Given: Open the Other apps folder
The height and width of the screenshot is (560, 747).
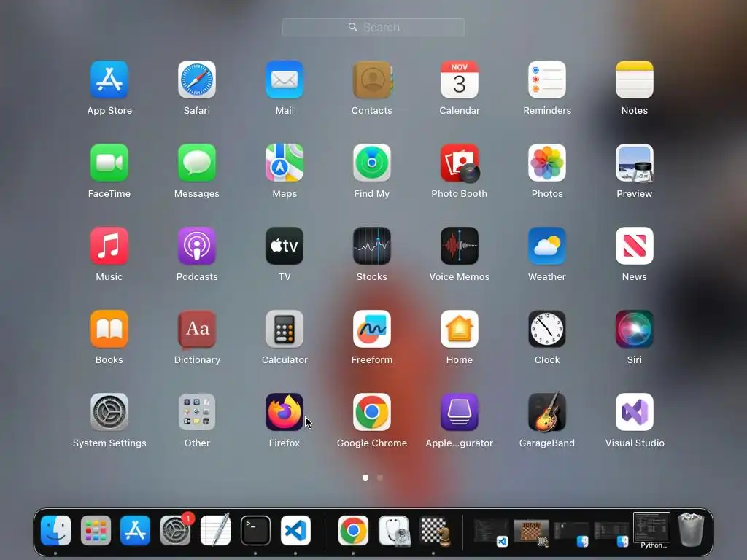Looking at the screenshot, I should [197, 412].
